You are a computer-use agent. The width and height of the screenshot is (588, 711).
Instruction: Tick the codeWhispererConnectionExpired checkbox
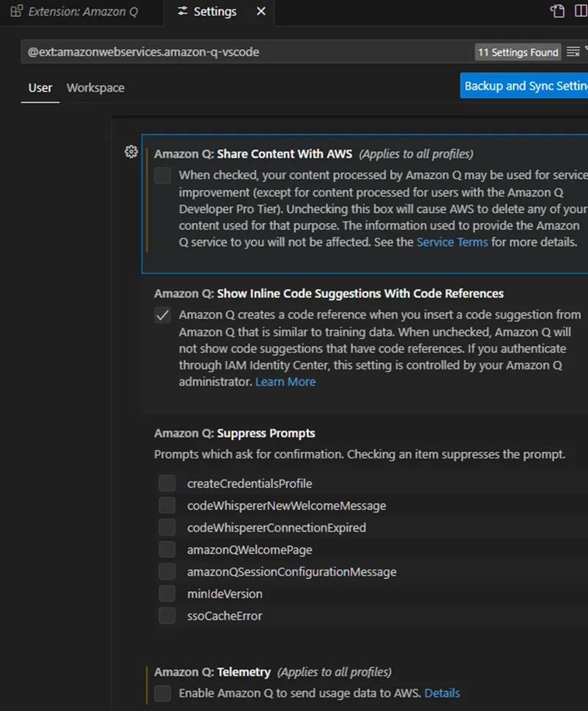click(167, 528)
